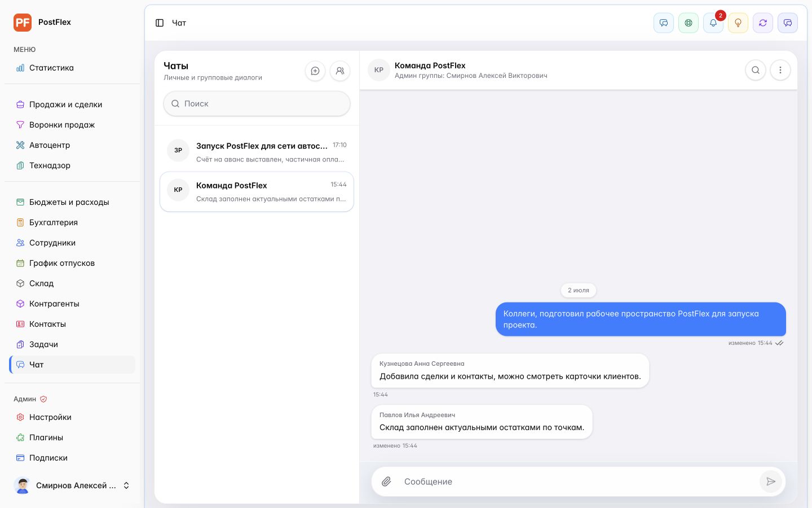Focus the Поиск chat search field
The height and width of the screenshot is (508, 812).
click(257, 104)
